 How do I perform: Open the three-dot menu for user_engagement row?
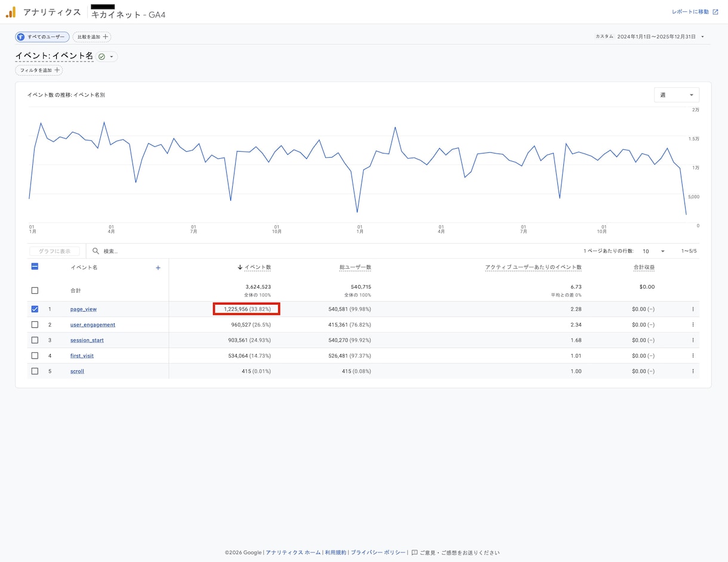pyautogui.click(x=693, y=325)
